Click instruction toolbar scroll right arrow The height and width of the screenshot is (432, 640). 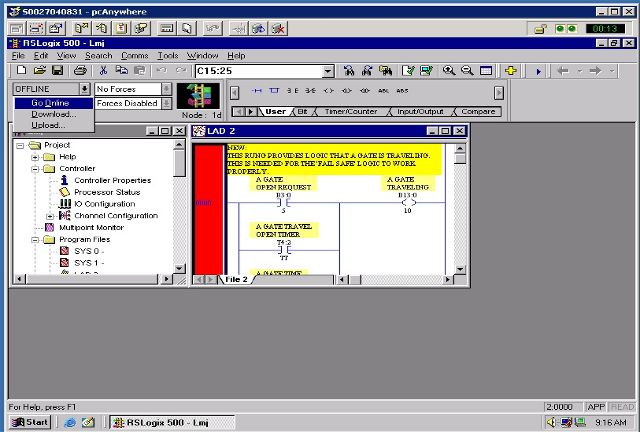point(498,93)
